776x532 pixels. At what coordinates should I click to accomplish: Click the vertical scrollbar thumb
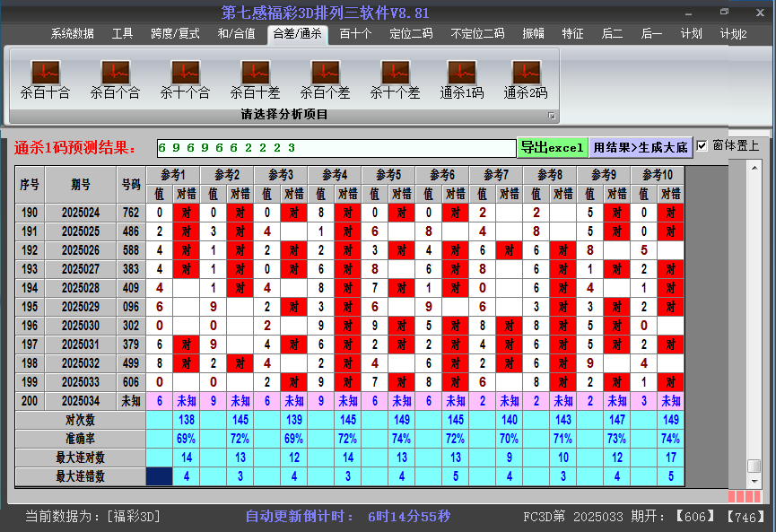(754, 467)
